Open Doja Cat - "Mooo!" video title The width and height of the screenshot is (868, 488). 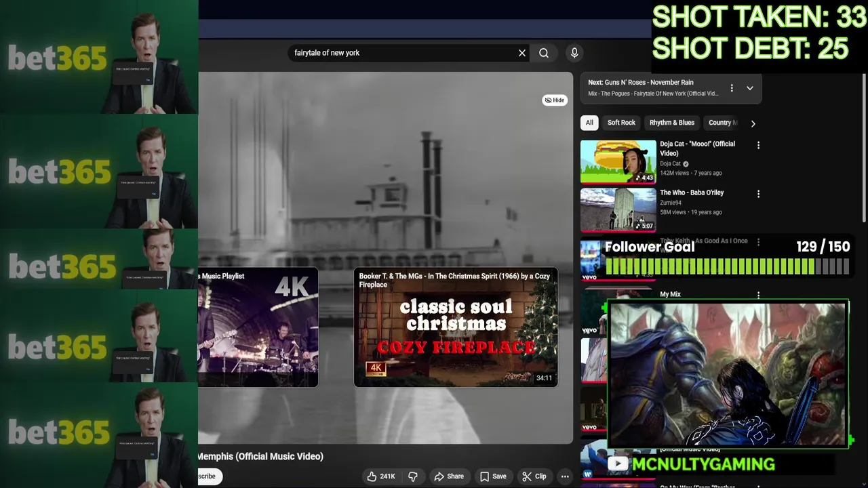(x=697, y=148)
